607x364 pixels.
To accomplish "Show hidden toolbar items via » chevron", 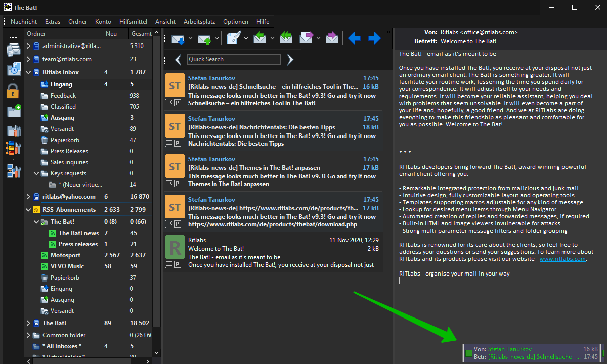I will point(388,32).
